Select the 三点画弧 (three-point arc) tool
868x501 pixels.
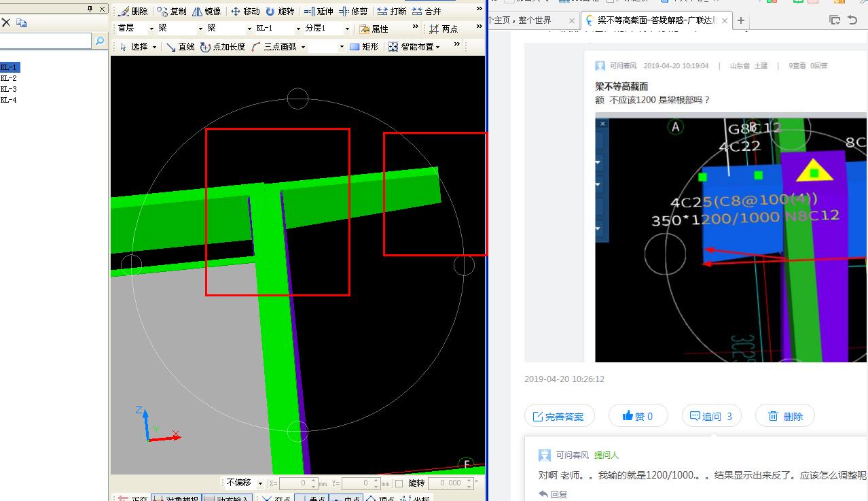tap(275, 47)
